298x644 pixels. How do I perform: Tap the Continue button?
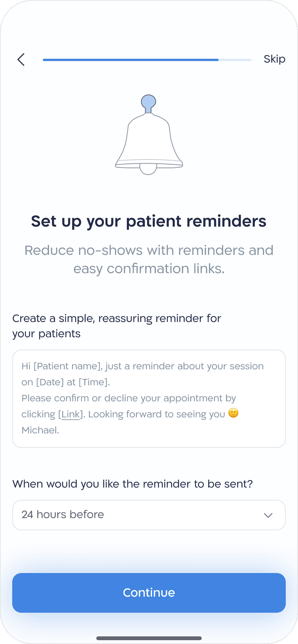[x=149, y=592]
